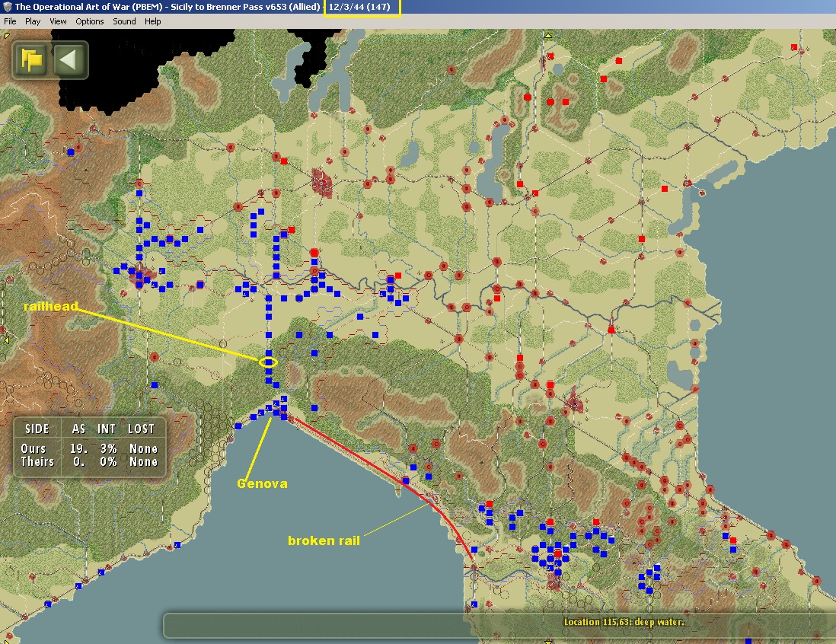The width and height of the screenshot is (836, 644).
Task: Click the yellow railhead circle marker
Action: click(x=268, y=362)
